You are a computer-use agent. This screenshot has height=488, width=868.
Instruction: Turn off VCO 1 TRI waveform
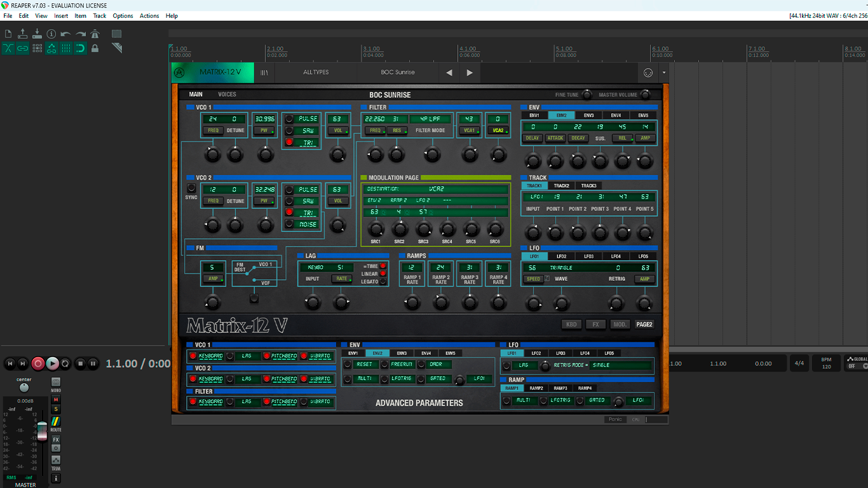289,142
